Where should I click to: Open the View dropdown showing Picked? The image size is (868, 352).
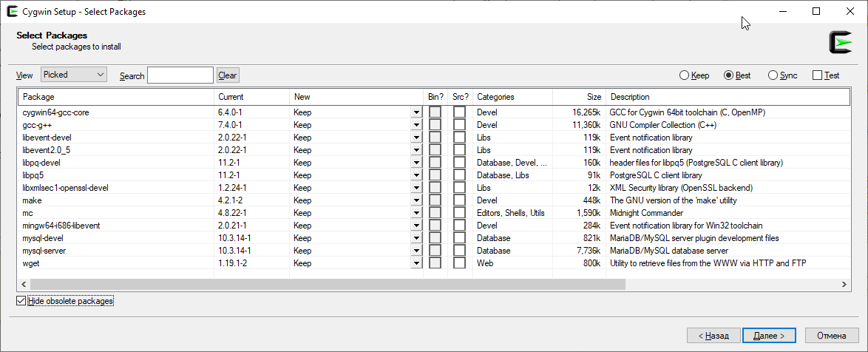click(74, 75)
